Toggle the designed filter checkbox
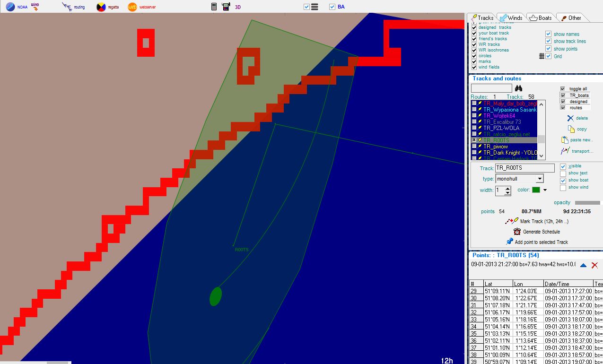 click(562, 101)
